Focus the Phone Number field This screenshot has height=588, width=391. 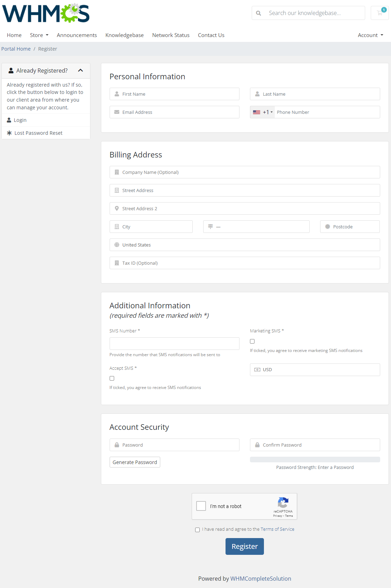coord(327,112)
